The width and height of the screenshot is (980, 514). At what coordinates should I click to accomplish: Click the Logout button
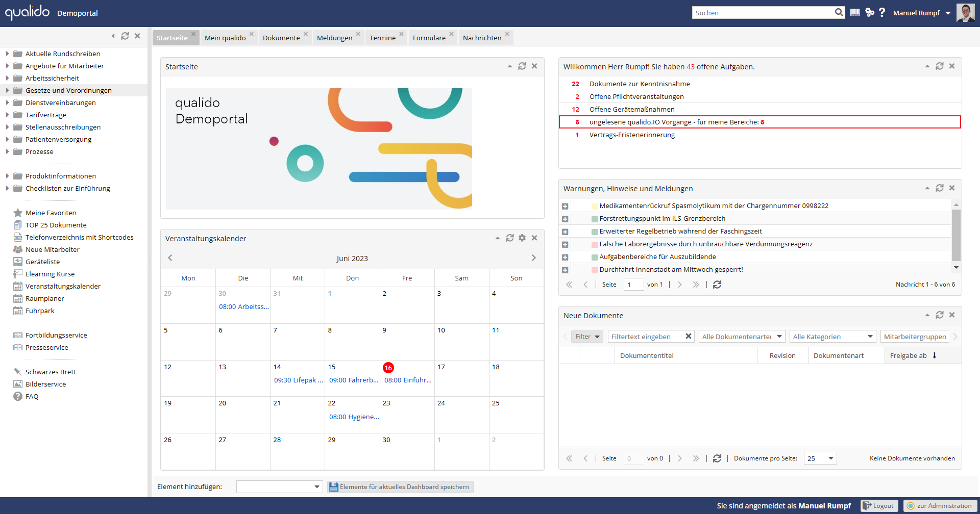[x=879, y=506]
